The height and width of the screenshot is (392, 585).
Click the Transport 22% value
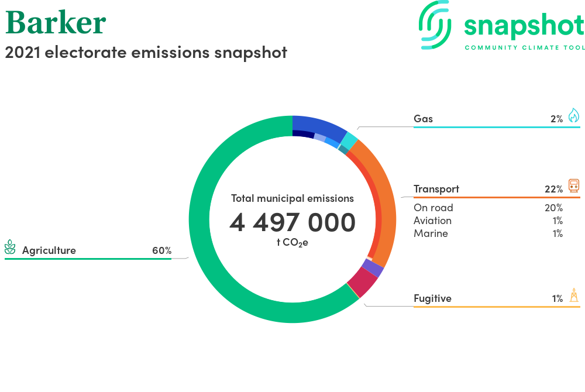(553, 189)
